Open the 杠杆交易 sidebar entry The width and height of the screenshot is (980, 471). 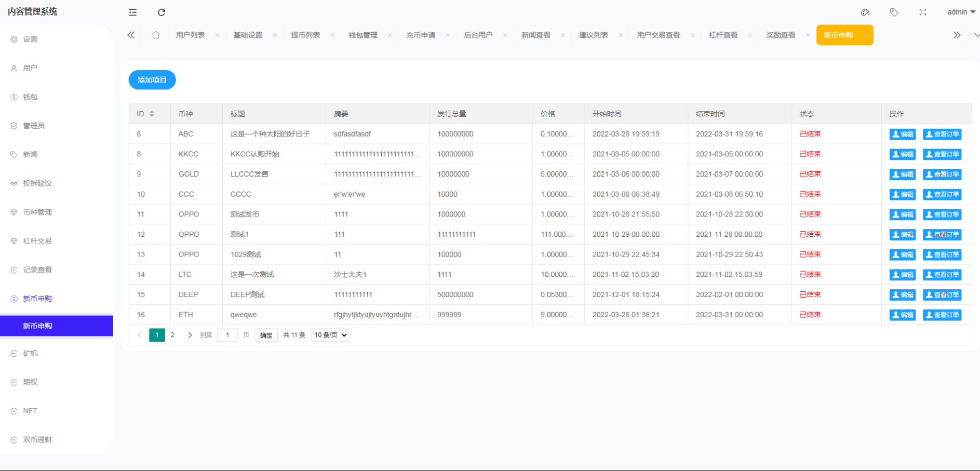(36, 240)
